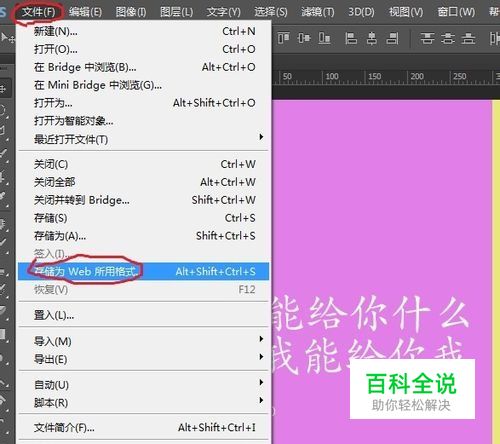Choose 存储为(A)... menu entry
Screen dimensions: 500x444
(x=144, y=236)
